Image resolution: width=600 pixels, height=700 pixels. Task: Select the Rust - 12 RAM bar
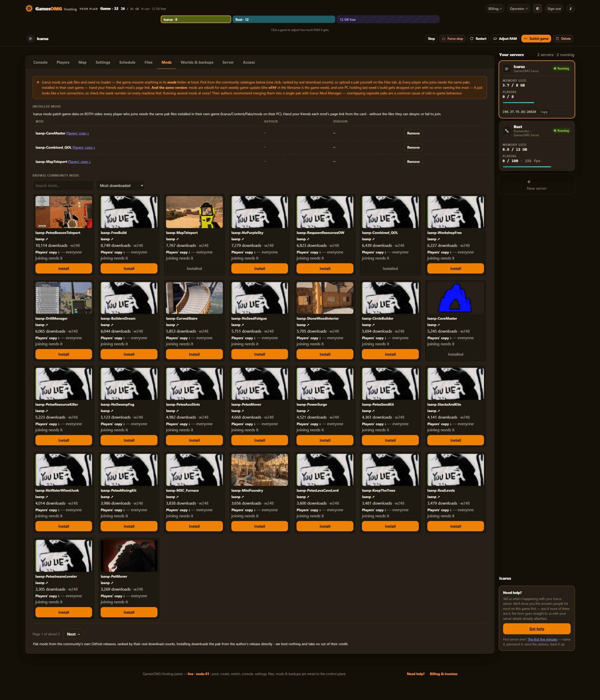tap(284, 19)
